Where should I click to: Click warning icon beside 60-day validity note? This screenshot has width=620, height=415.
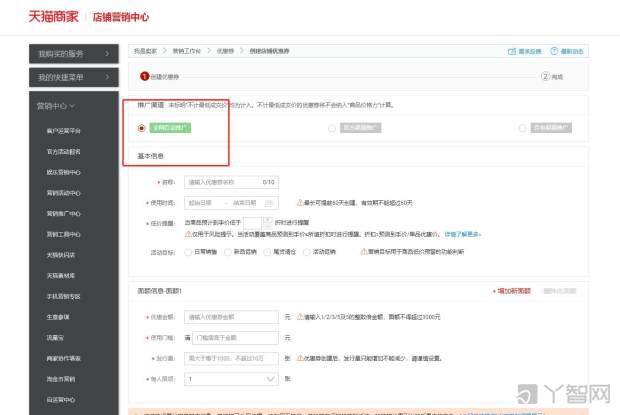coord(300,202)
